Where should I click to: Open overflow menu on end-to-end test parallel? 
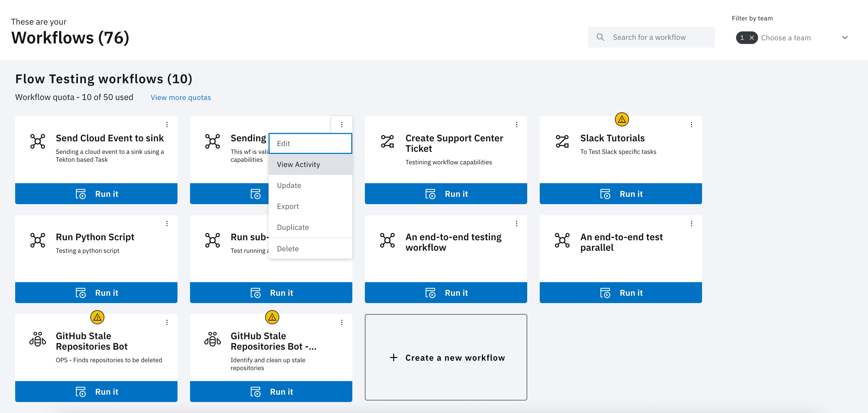[x=691, y=224]
